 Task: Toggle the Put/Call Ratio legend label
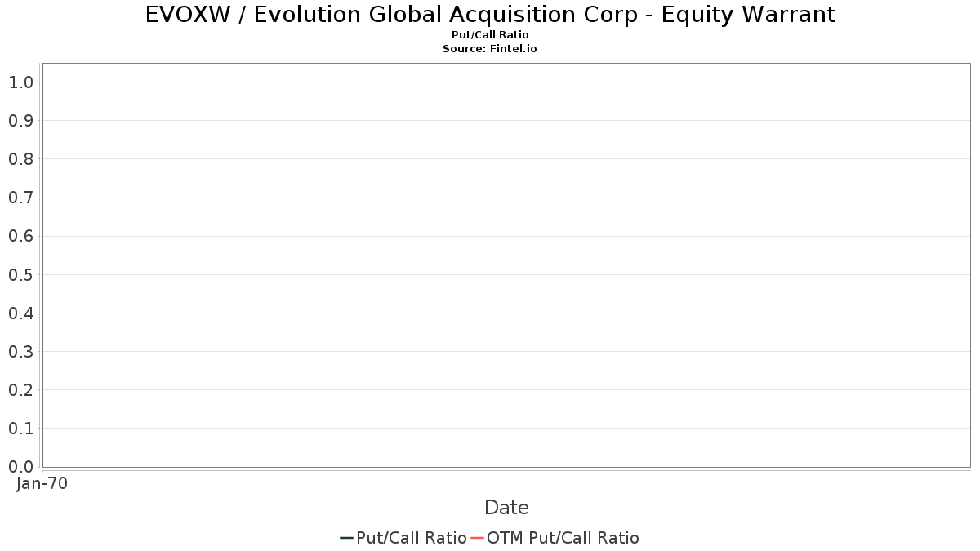click(x=412, y=538)
